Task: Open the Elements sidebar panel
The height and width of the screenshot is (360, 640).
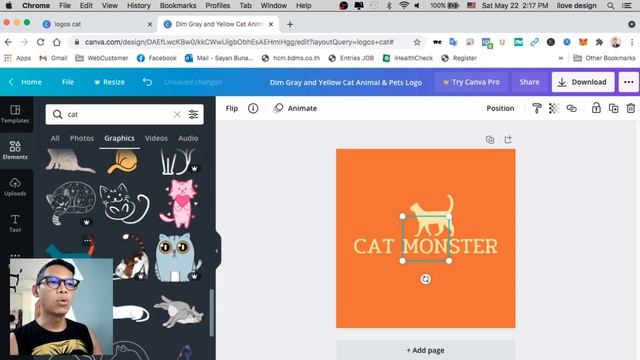Action: coord(15,150)
